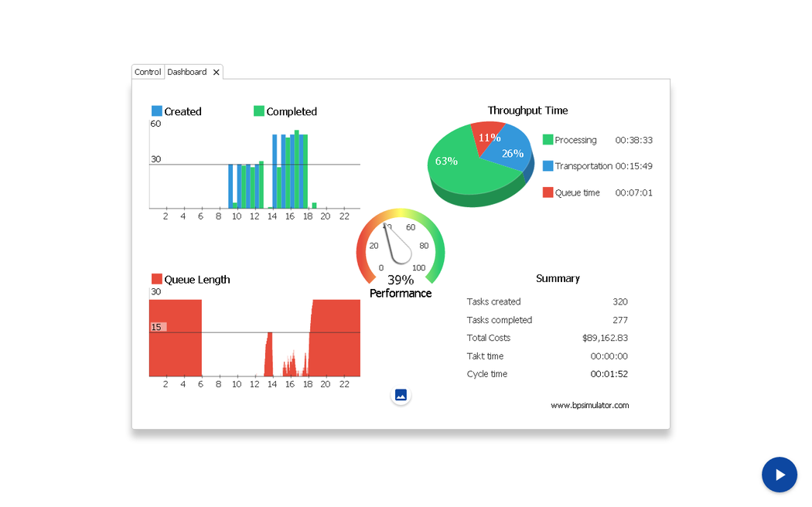
Task: Click the green Completed legend swatch
Action: coord(259,111)
